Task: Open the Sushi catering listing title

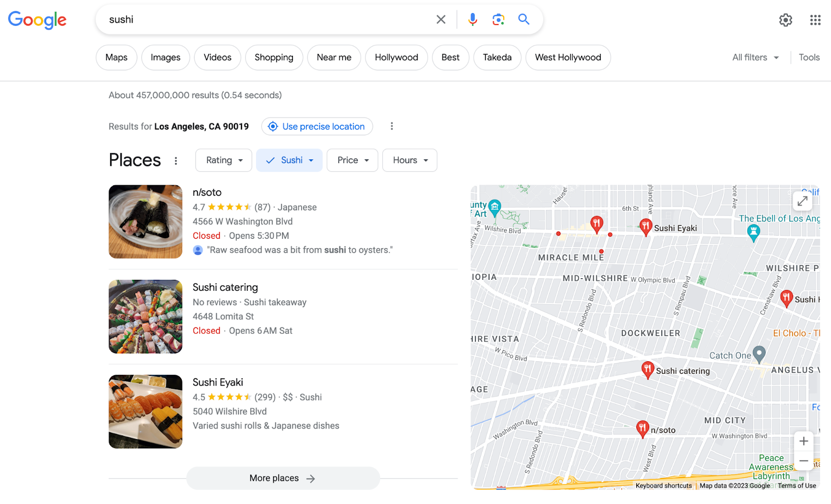Action: [225, 288]
